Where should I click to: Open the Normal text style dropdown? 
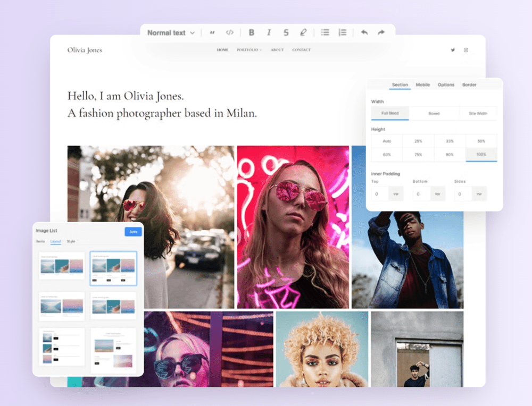pos(171,33)
